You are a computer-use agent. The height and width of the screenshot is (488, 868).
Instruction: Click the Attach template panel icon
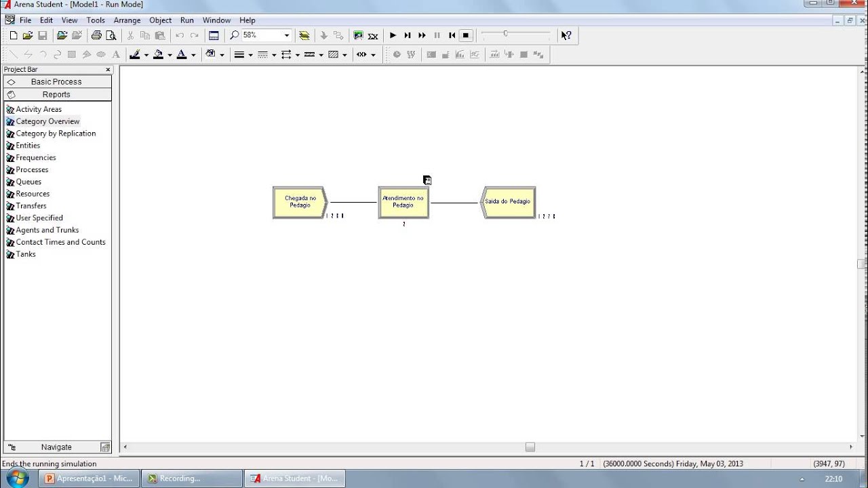[x=62, y=35]
